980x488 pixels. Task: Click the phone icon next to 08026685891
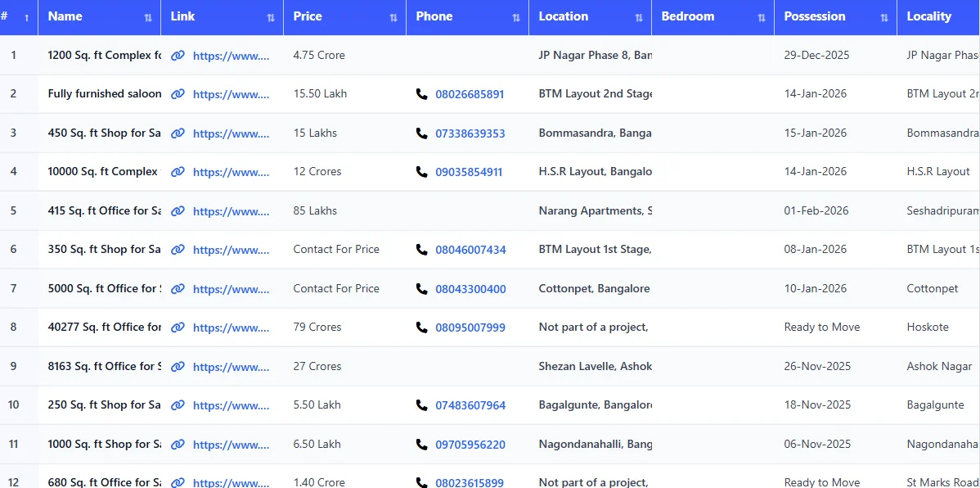pos(421,94)
